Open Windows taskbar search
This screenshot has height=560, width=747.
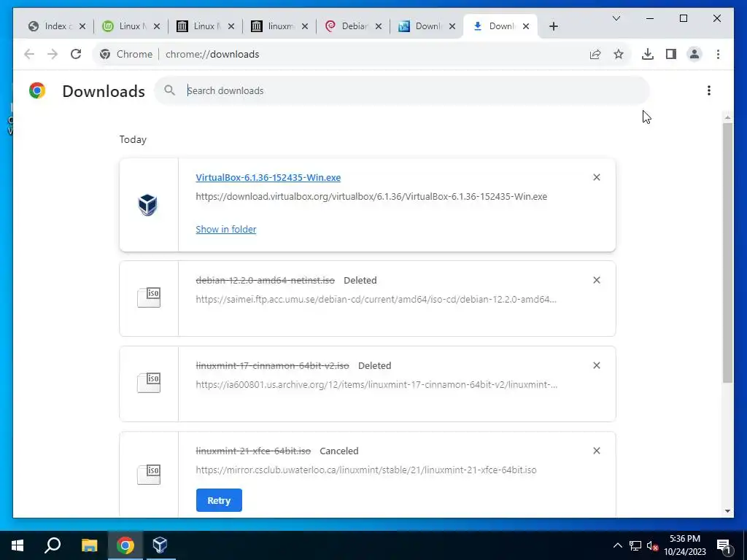coord(53,545)
